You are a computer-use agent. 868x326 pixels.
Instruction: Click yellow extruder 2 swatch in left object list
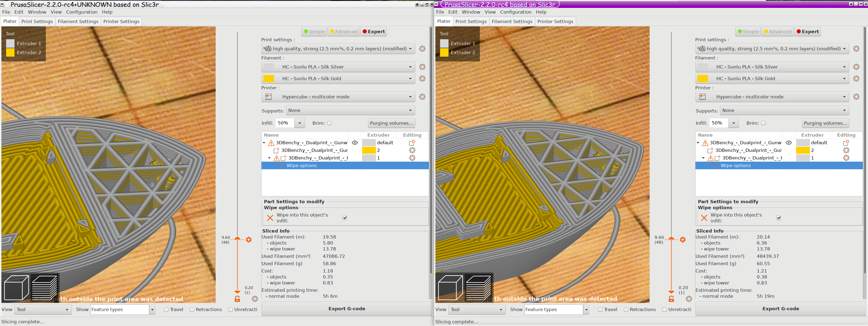click(x=369, y=150)
